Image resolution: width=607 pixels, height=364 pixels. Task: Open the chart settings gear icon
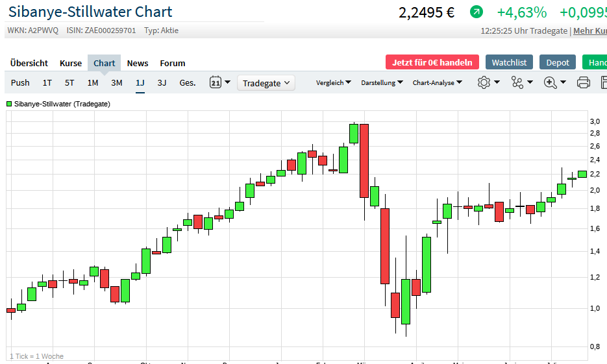tap(484, 82)
